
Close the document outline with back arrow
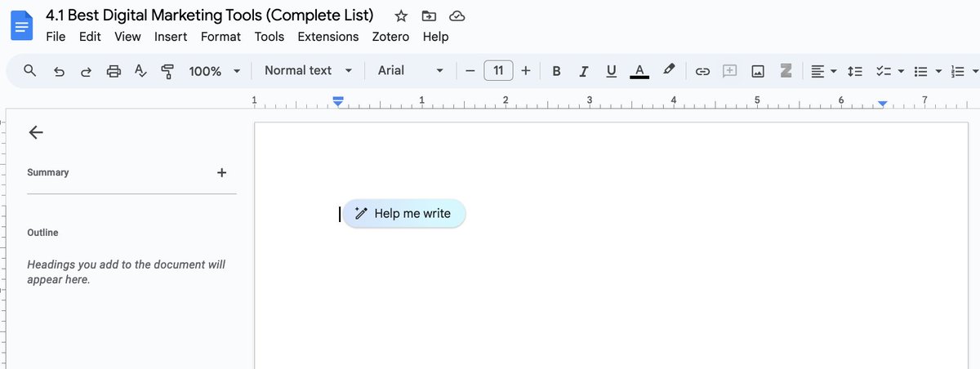pyautogui.click(x=36, y=133)
